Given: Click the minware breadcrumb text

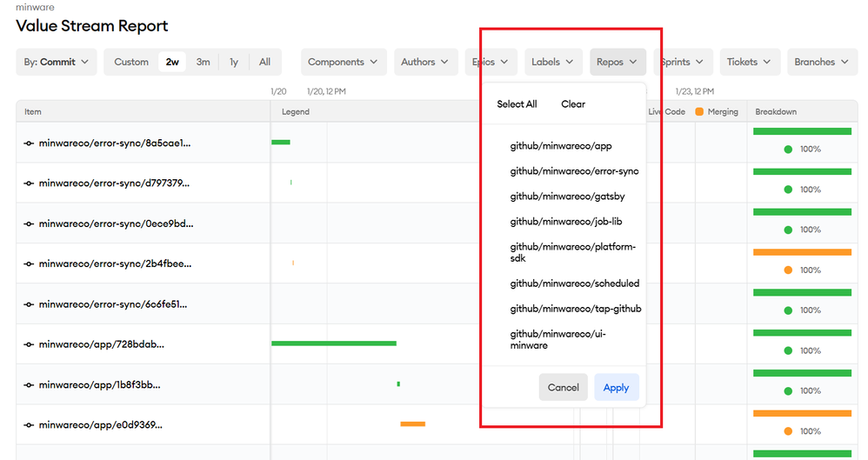Looking at the screenshot, I should (35, 7).
